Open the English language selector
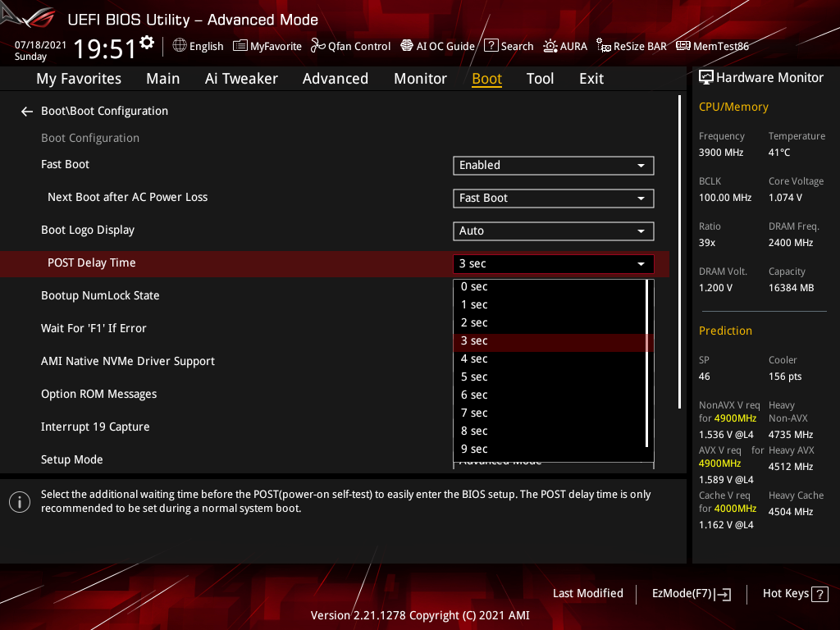840x630 pixels. coord(198,46)
